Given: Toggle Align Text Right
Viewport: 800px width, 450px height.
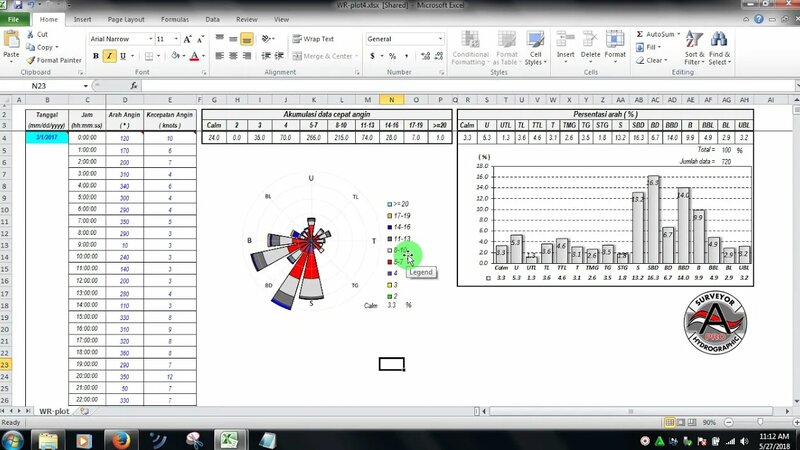Looking at the screenshot, I should [246, 56].
